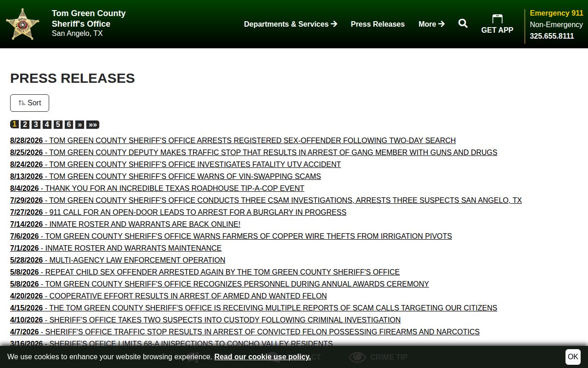Viewport: 588px width, 368px height.
Task: Go to page 4 of press releases
Action: (x=47, y=125)
